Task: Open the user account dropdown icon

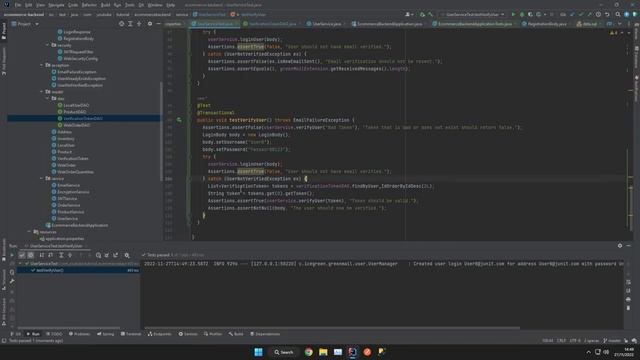Action: pyautogui.click(x=408, y=14)
